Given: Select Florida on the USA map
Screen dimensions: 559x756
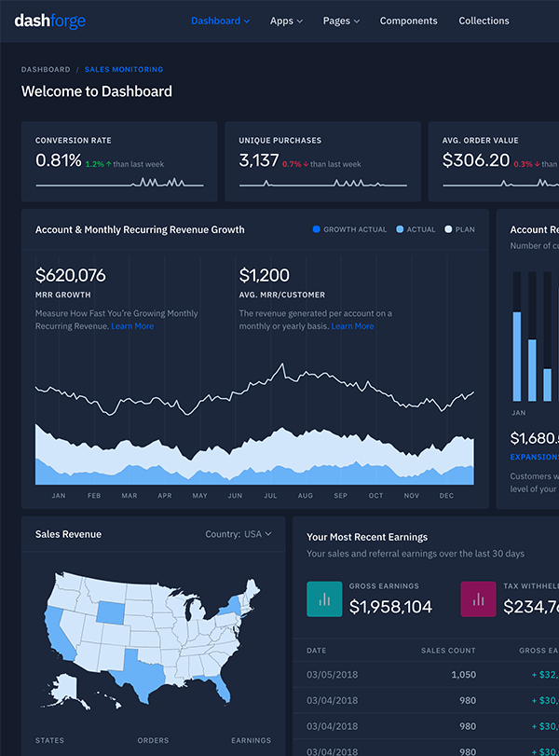Looking at the screenshot, I should click(x=219, y=688).
